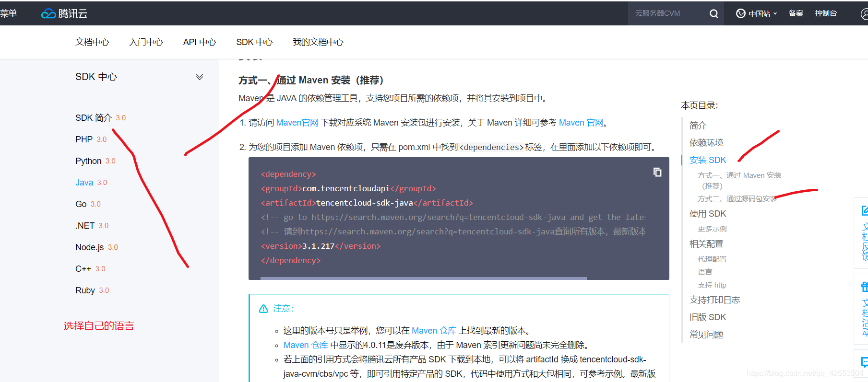Select Ruby 3.0 SDK in sidebar
The width and height of the screenshot is (868, 382).
point(92,290)
